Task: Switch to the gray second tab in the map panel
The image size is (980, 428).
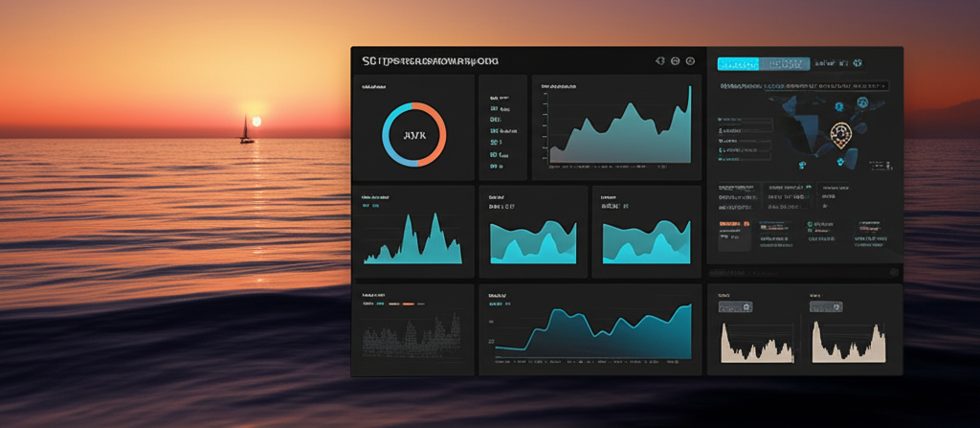Action: (x=784, y=64)
